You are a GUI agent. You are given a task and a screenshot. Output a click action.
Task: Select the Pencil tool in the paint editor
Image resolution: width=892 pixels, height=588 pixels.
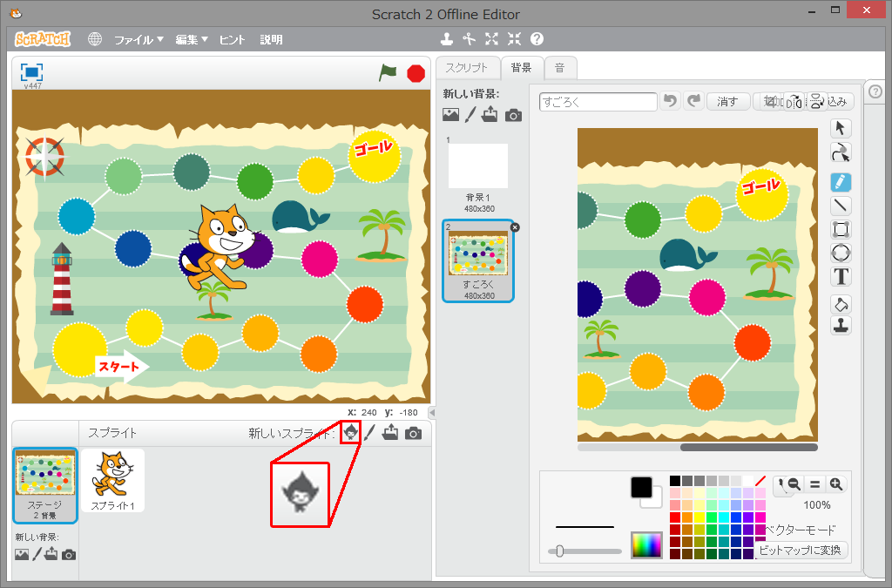point(841,183)
